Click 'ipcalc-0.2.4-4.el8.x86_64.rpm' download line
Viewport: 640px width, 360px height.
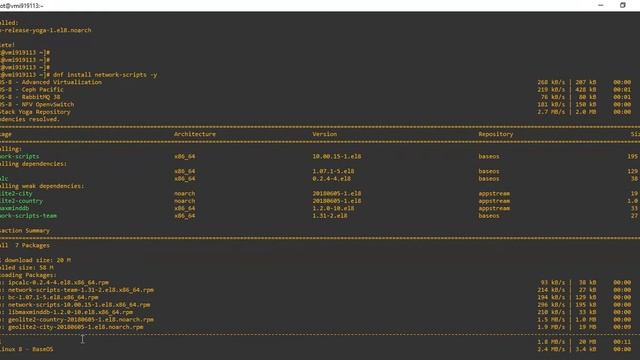point(58,282)
